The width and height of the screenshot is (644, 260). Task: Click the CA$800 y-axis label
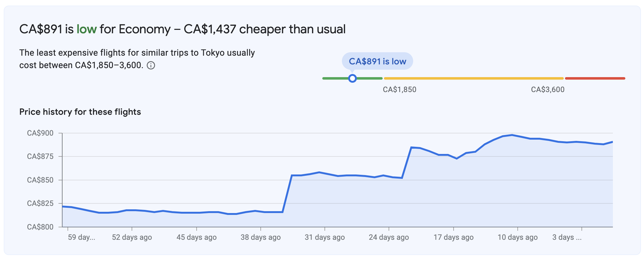pyautogui.click(x=40, y=227)
